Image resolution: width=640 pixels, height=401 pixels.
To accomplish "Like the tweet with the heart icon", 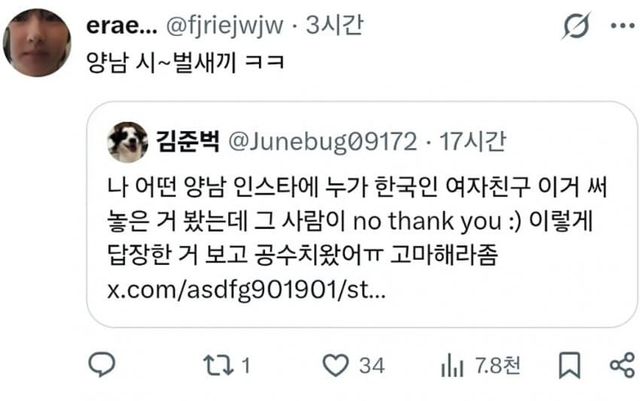I will (x=336, y=365).
